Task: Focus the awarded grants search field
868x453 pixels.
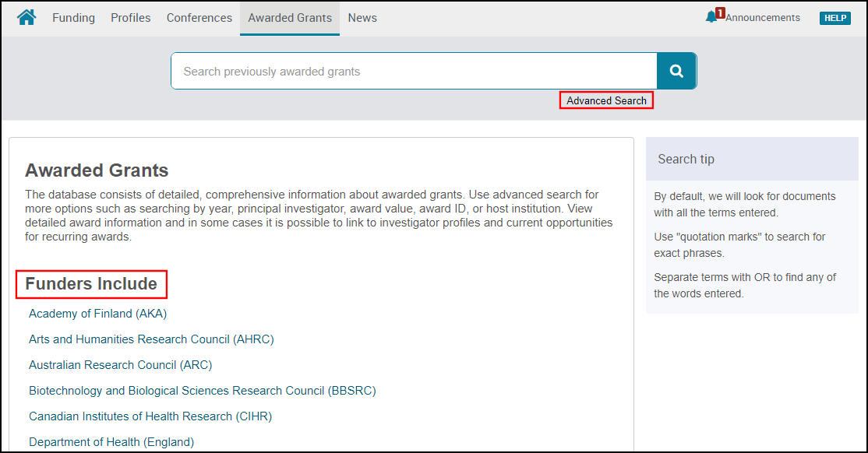Action: pos(413,72)
